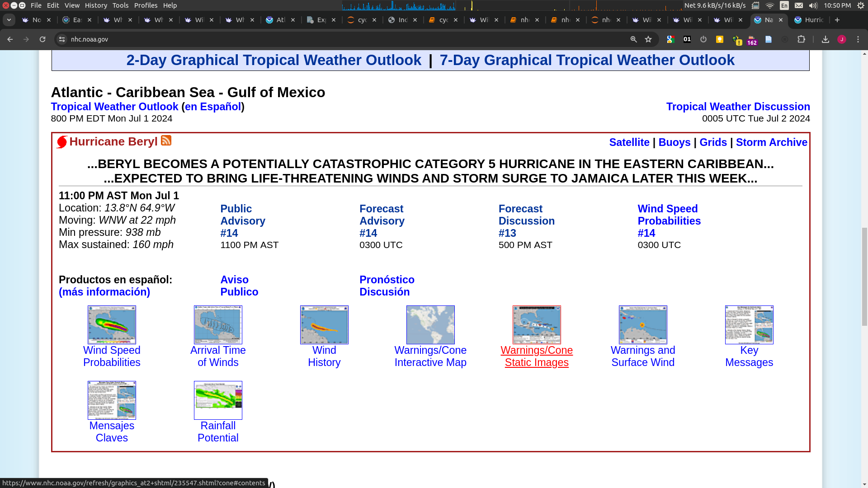Open the Pronóstico Discusión link
The height and width of the screenshot is (488, 868).
coord(387,286)
